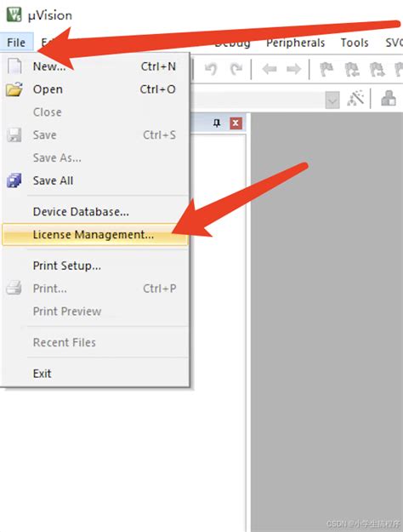
Task: Open the Peripherals menu
Action: (295, 43)
